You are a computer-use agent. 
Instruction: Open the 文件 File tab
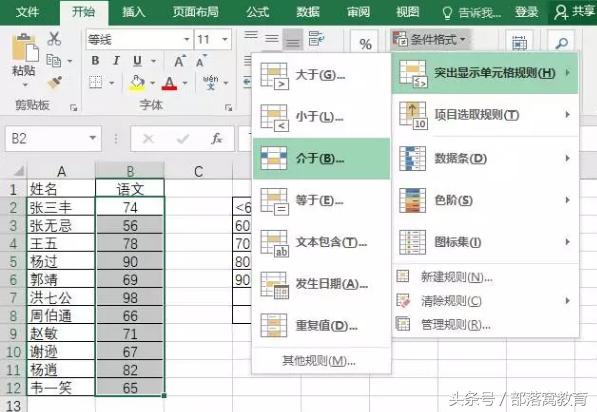tap(28, 12)
